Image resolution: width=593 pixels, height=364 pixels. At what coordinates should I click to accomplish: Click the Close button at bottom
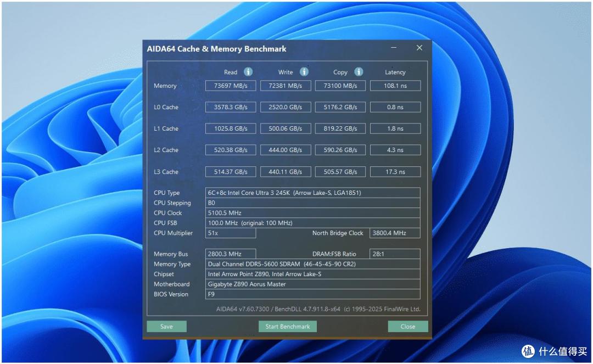(407, 327)
